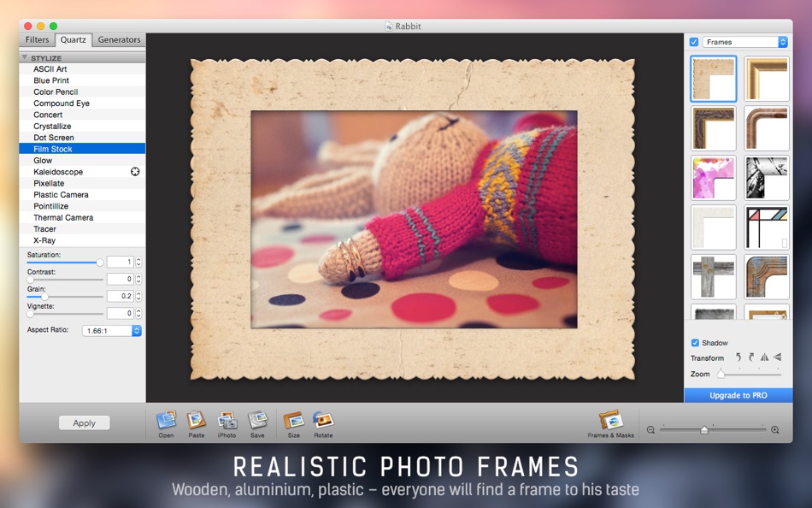The image size is (812, 508).
Task: Select the Plastic Camera filter
Action: (82, 194)
